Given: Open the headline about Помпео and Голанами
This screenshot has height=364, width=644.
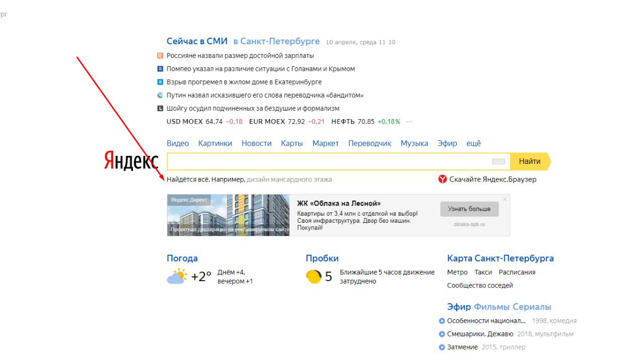Looking at the screenshot, I should 261,69.
